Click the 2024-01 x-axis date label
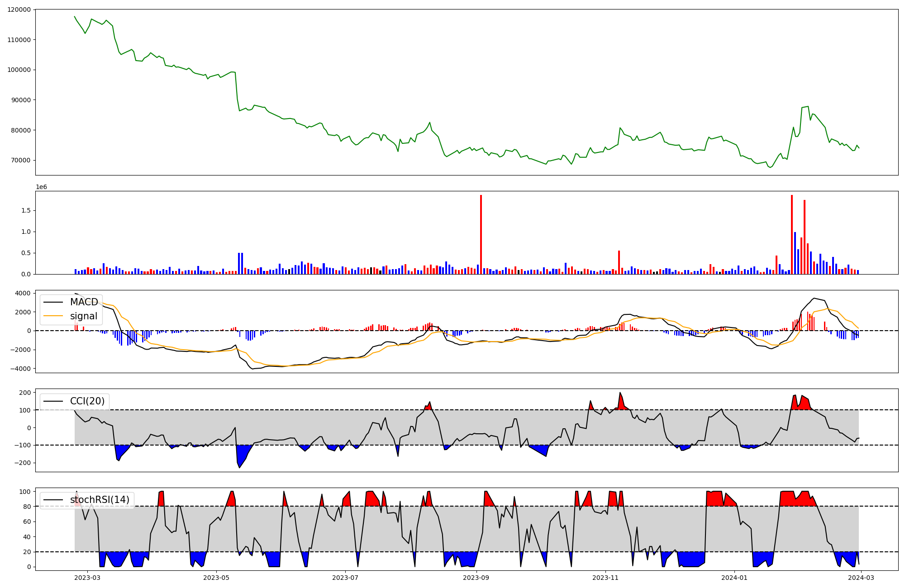This screenshot has width=905, height=588. click(x=734, y=578)
